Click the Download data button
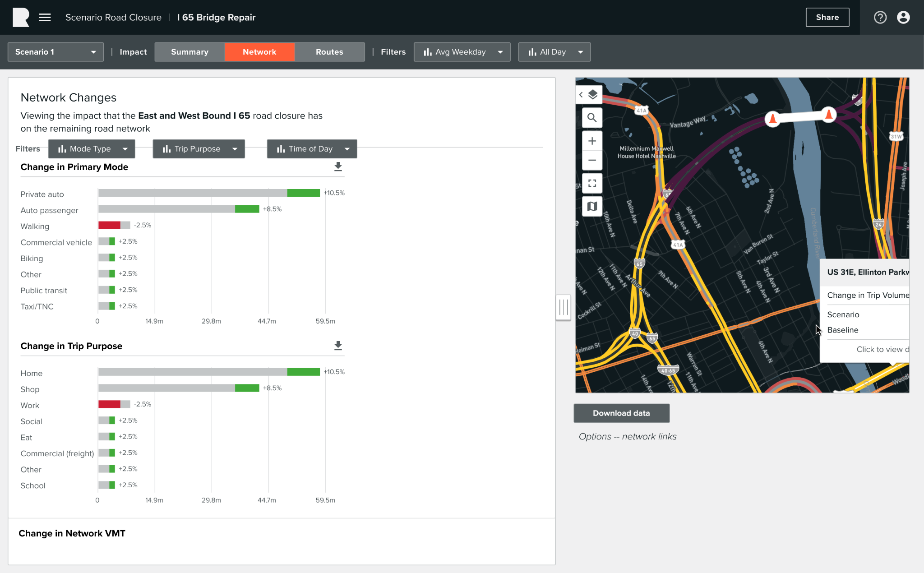The width and height of the screenshot is (924, 573). tap(621, 413)
